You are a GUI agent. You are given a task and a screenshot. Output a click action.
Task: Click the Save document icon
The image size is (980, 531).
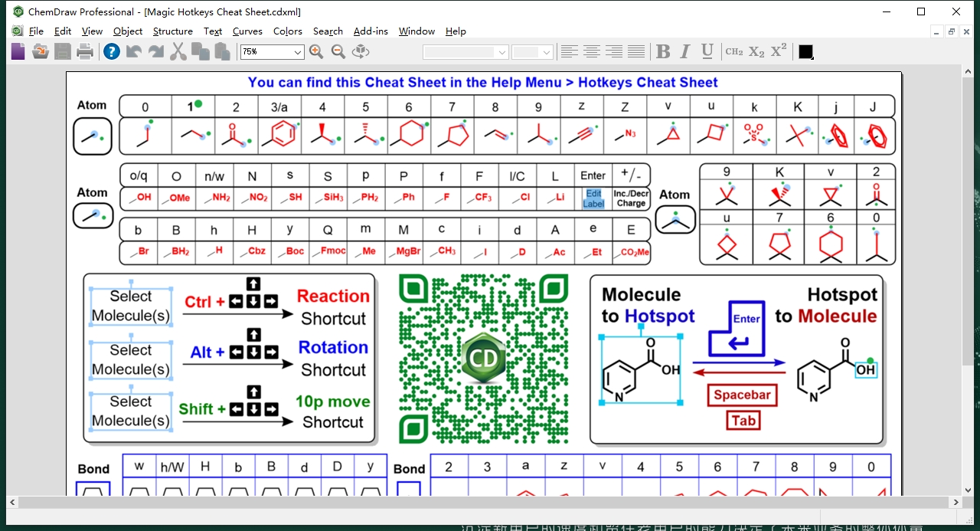pos(63,51)
